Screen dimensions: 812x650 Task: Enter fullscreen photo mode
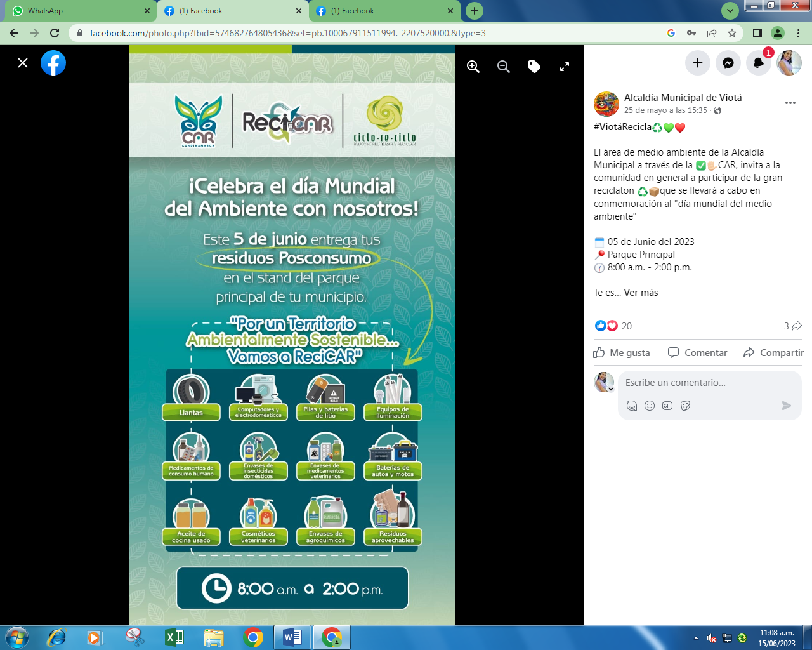(x=565, y=67)
